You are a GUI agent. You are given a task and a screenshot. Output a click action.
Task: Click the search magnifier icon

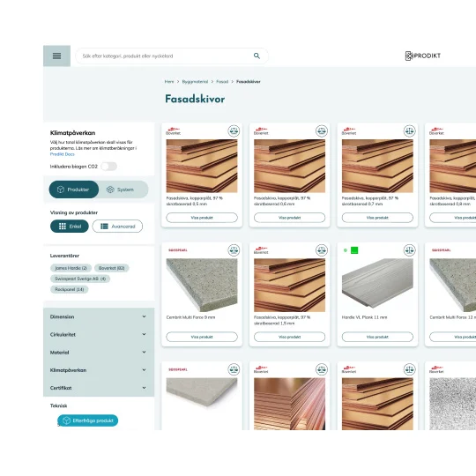257,56
